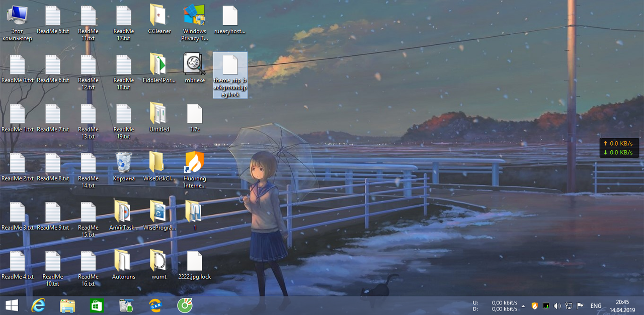644x315 pixels.
Task: Open the green circular taskbar app icon
Action: tap(184, 305)
